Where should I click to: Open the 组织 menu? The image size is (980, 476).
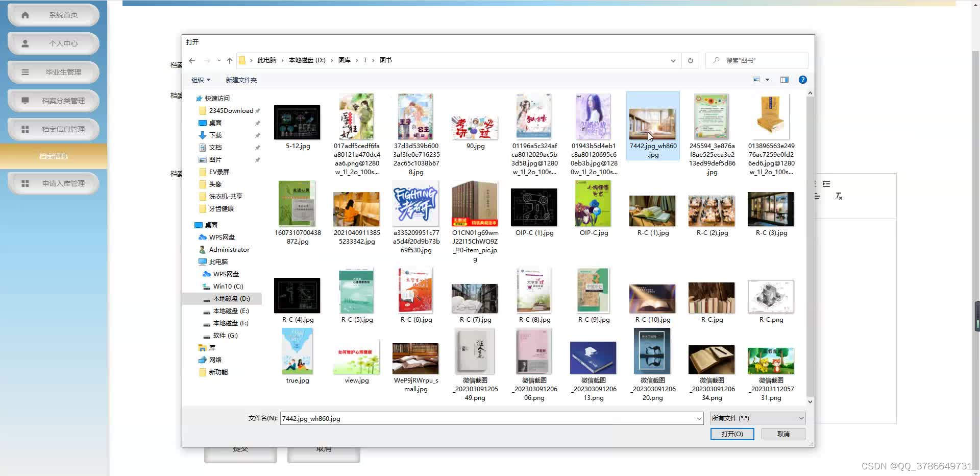tap(201, 80)
